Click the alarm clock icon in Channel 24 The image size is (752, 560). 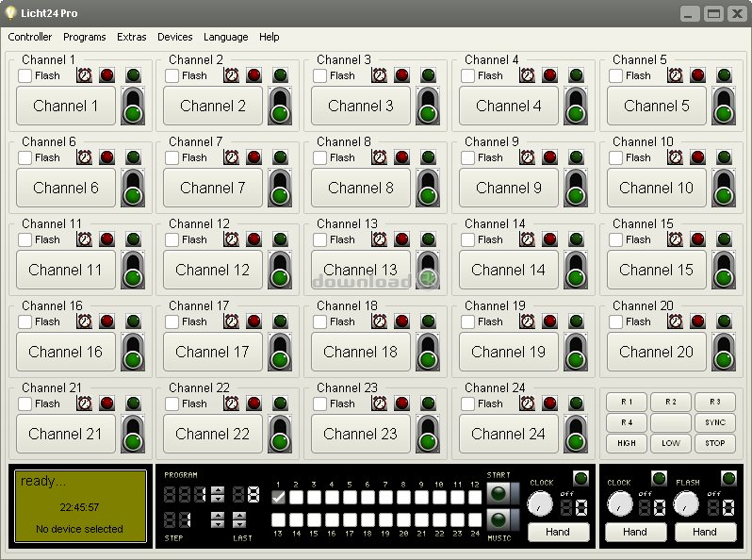coord(528,404)
